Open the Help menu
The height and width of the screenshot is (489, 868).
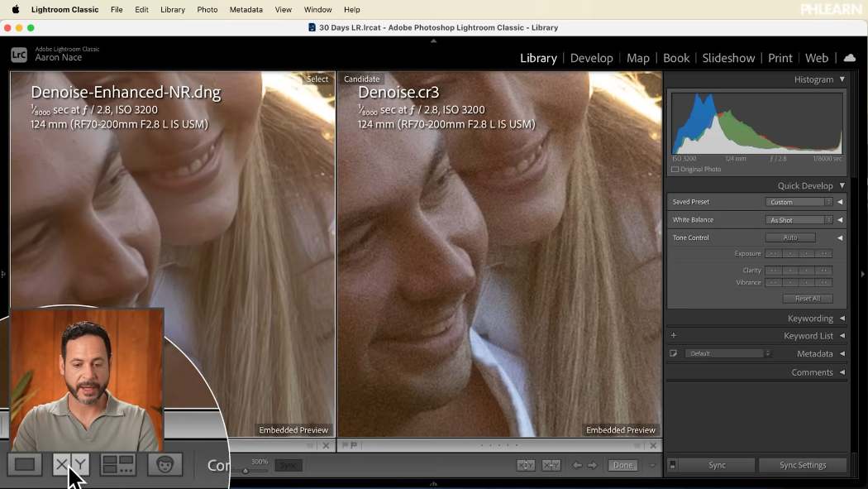pyautogui.click(x=351, y=9)
